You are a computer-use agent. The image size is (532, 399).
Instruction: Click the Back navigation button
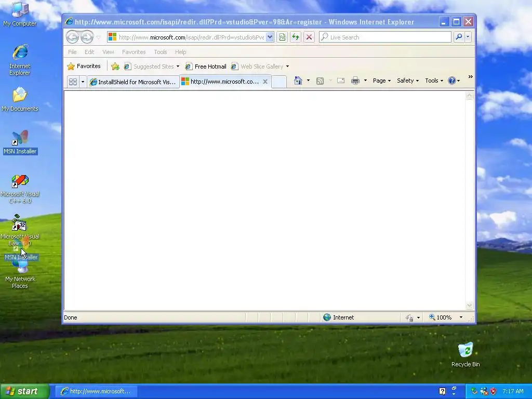coord(72,37)
